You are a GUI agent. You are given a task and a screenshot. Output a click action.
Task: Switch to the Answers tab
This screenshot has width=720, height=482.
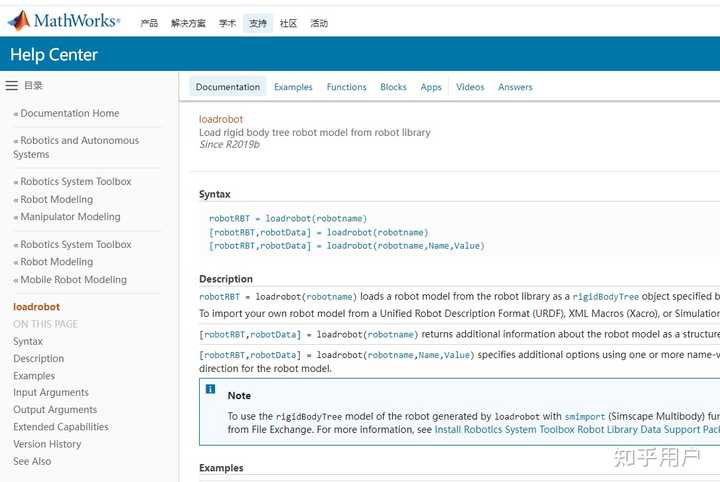tap(515, 87)
